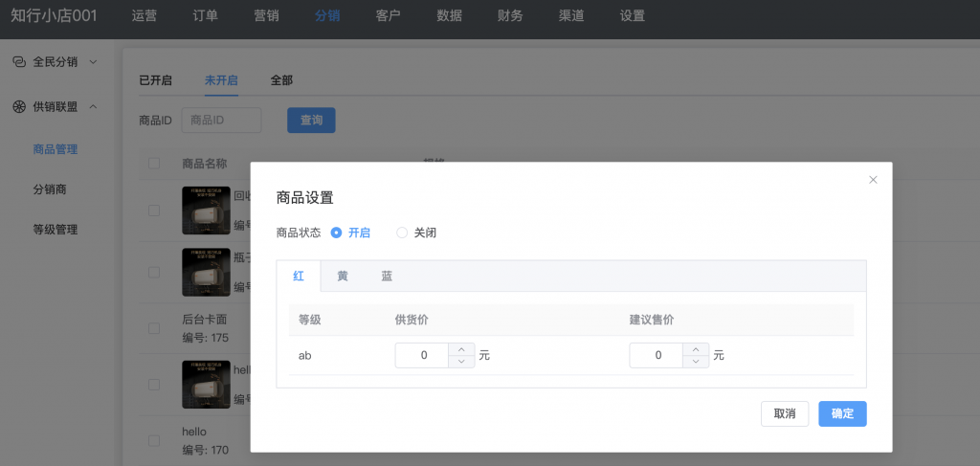Screen dimensions: 980x466
Task: Click the 供货价 number input field
Action: 421,356
